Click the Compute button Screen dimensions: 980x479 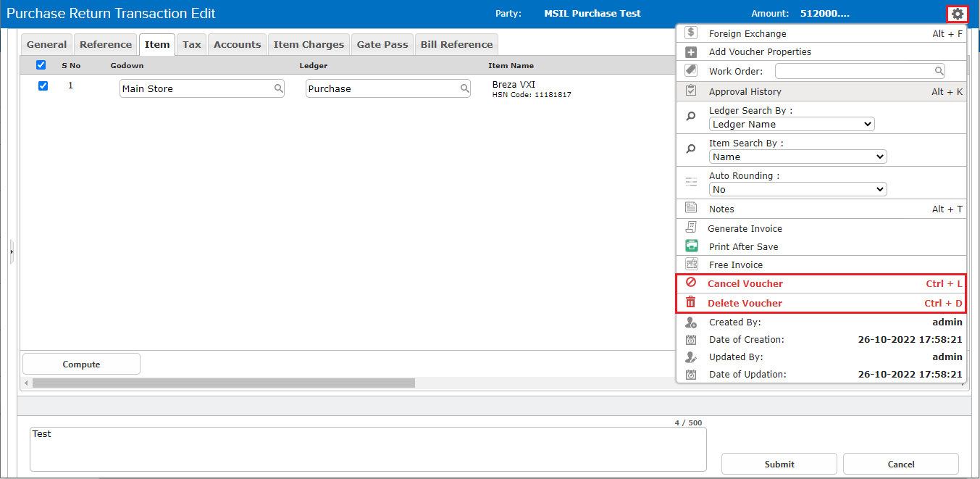pos(81,364)
